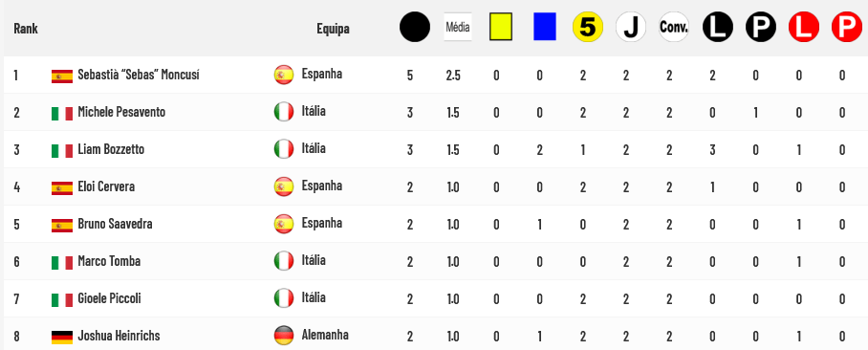Open Liam Bozzetto player page
The width and height of the screenshot is (868, 350).
click(x=111, y=149)
